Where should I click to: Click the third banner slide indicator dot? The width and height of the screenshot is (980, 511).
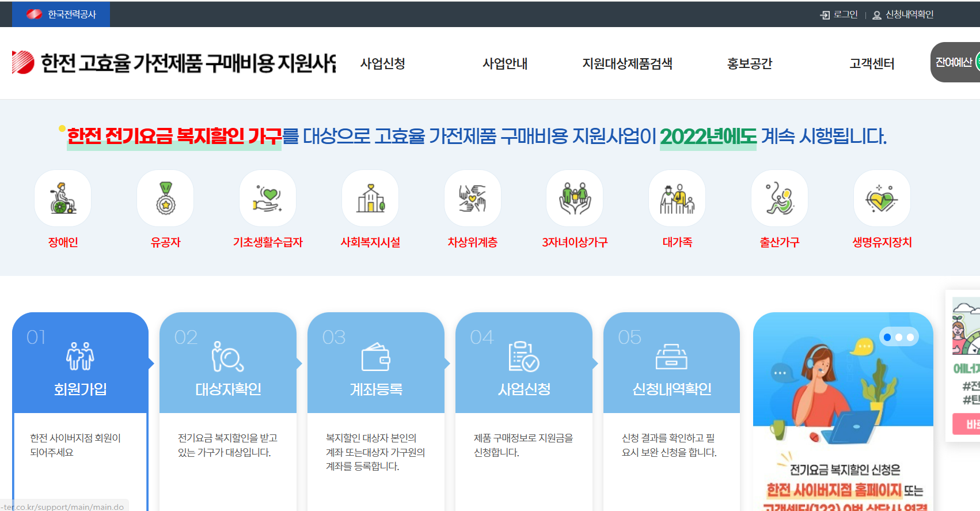pos(910,337)
